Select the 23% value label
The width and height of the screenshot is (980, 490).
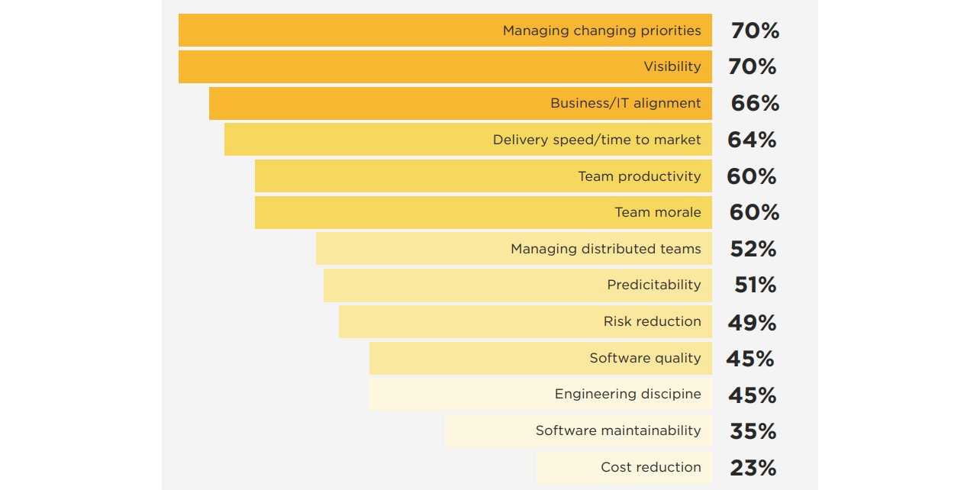pos(753,468)
